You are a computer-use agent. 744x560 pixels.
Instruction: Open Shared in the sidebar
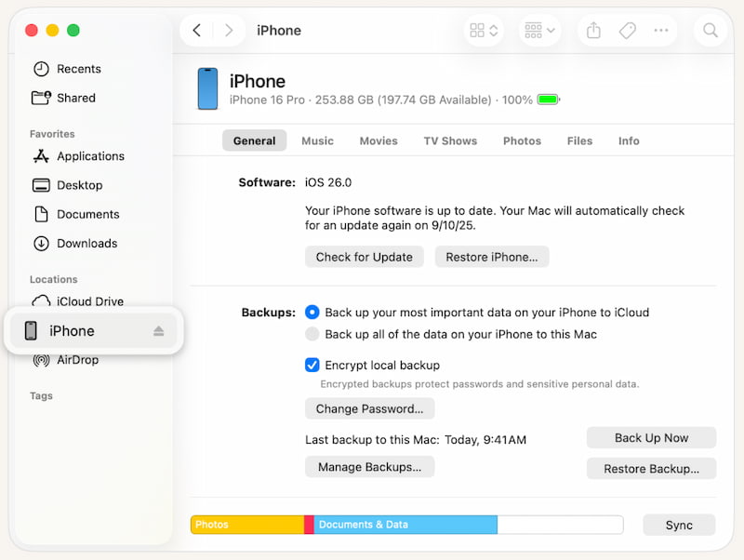click(x=76, y=98)
